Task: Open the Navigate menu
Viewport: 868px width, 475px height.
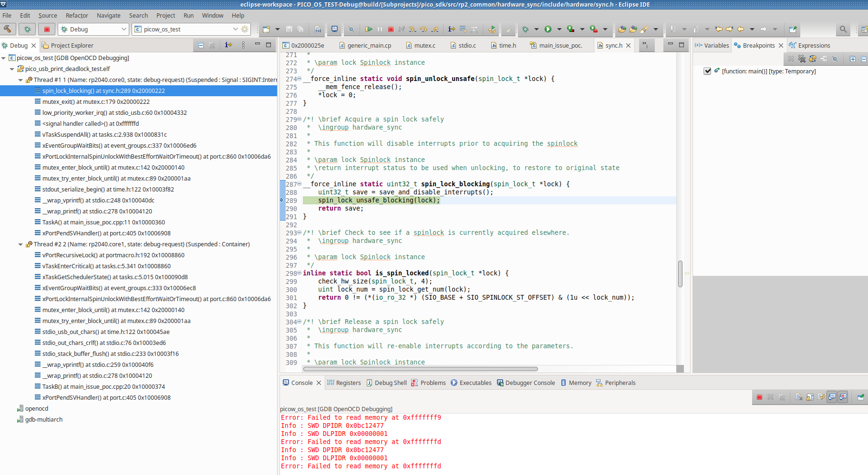Action: point(108,15)
